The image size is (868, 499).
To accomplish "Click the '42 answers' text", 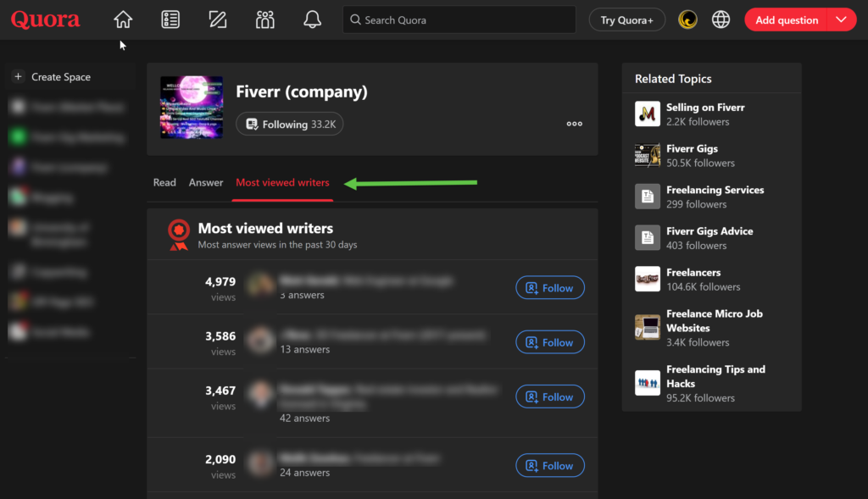I will click(x=304, y=419).
